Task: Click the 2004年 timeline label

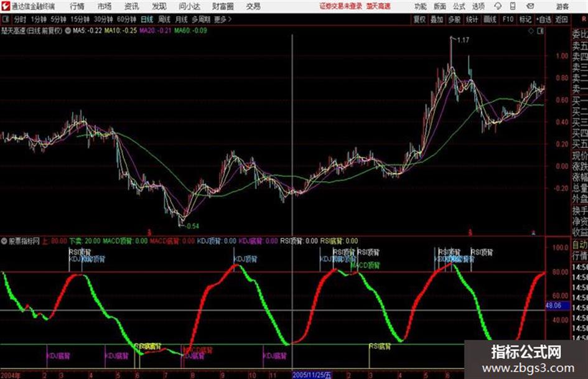Action: pyautogui.click(x=11, y=375)
